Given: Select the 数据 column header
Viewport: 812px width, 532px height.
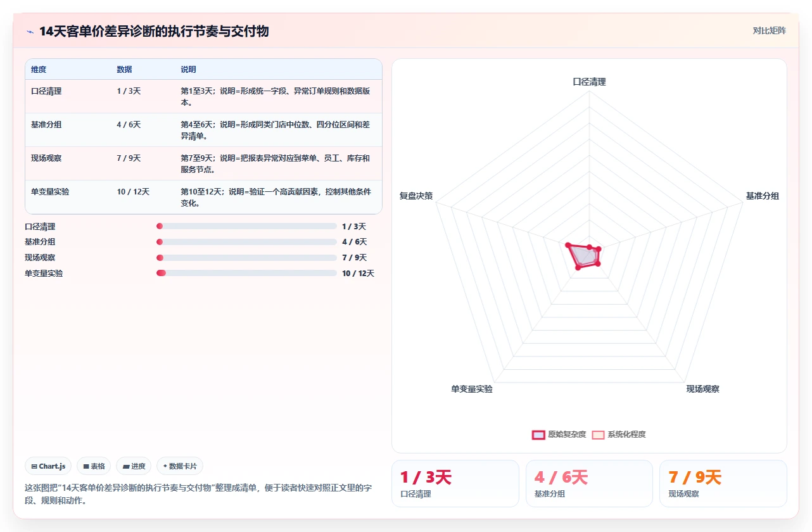Looking at the screenshot, I should 124,70.
